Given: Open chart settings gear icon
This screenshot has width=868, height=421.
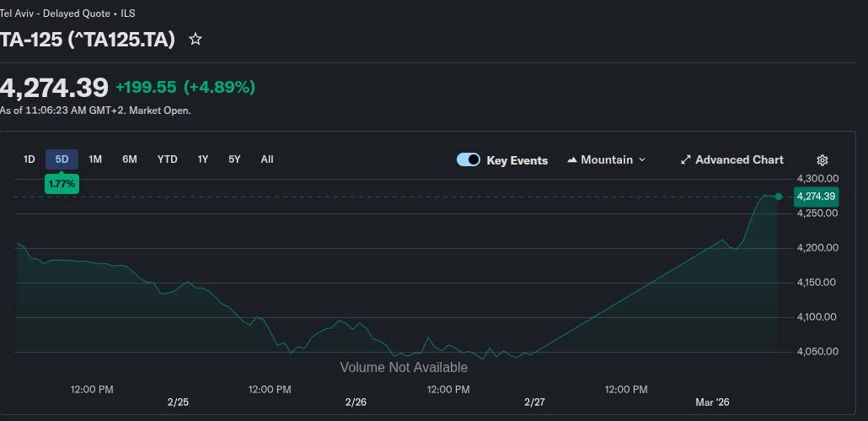Looking at the screenshot, I should 822,160.
